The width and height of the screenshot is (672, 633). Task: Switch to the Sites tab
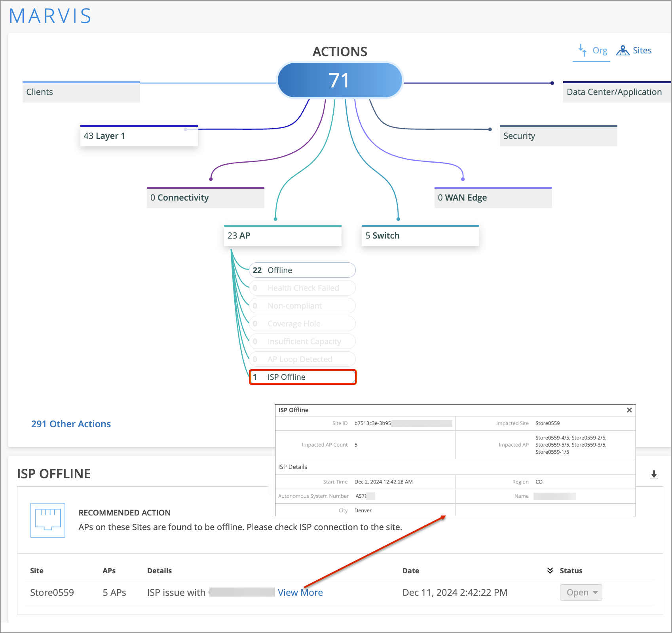[x=634, y=51]
